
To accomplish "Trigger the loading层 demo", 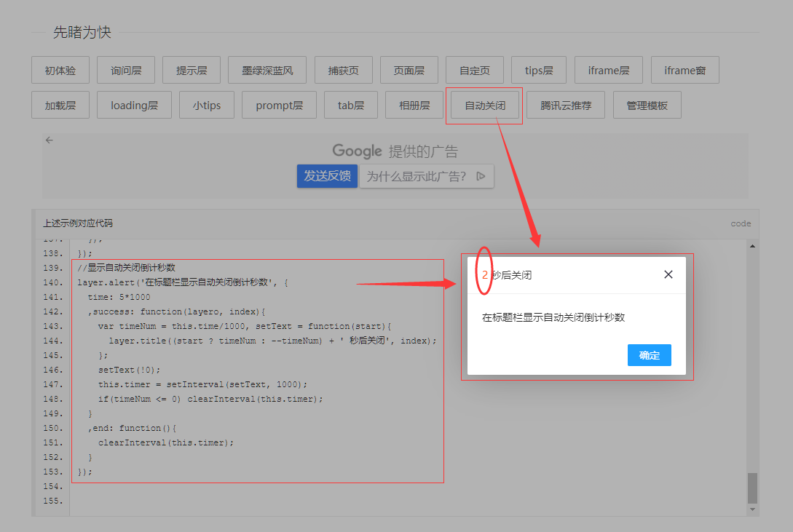I will (x=134, y=105).
